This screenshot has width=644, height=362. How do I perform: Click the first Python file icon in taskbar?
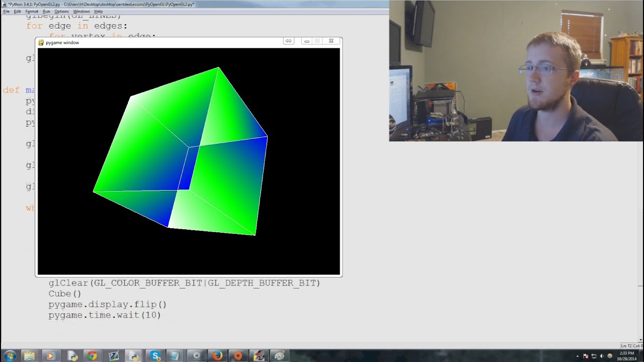72,356
